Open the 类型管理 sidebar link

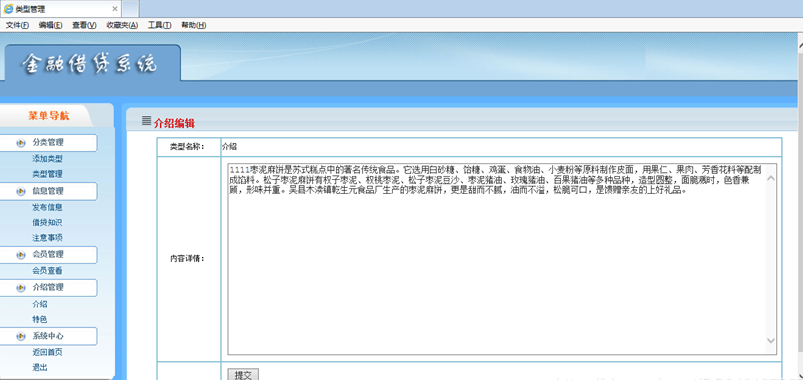(x=48, y=174)
